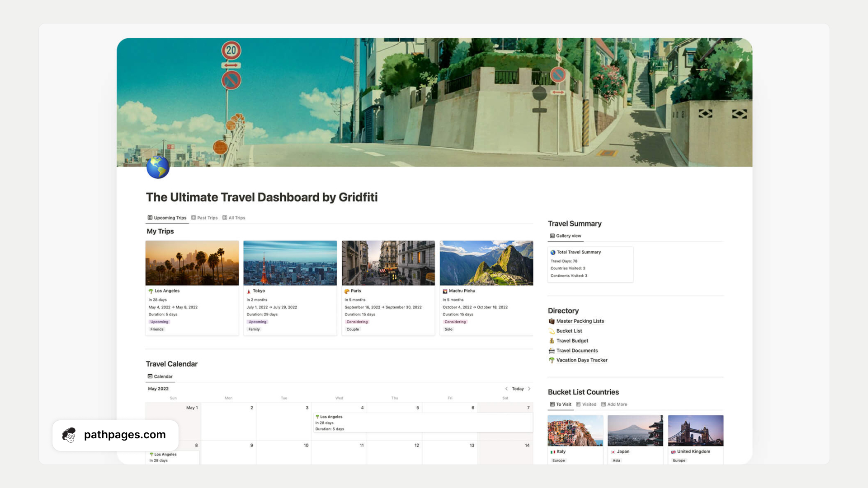Screen dimensions: 868x488
Task: Click the luggage icon beside Master Packing Lists
Action: pos(552,321)
